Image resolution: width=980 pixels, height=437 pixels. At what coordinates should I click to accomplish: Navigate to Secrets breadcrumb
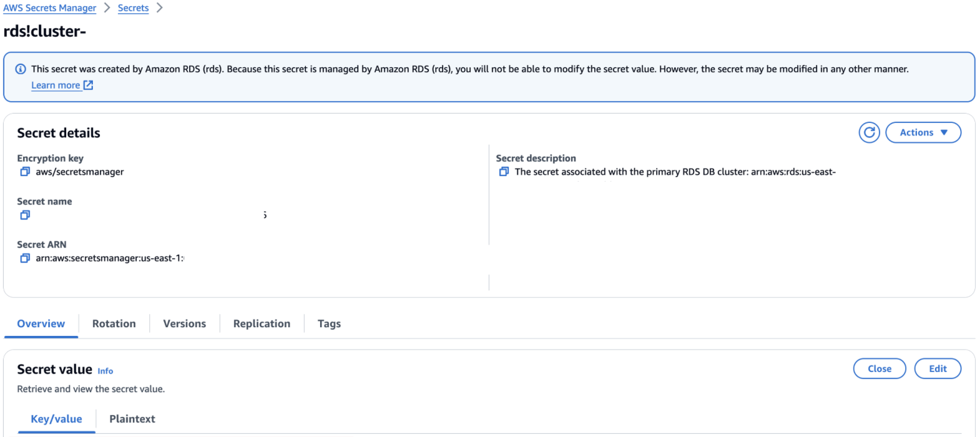click(x=134, y=8)
